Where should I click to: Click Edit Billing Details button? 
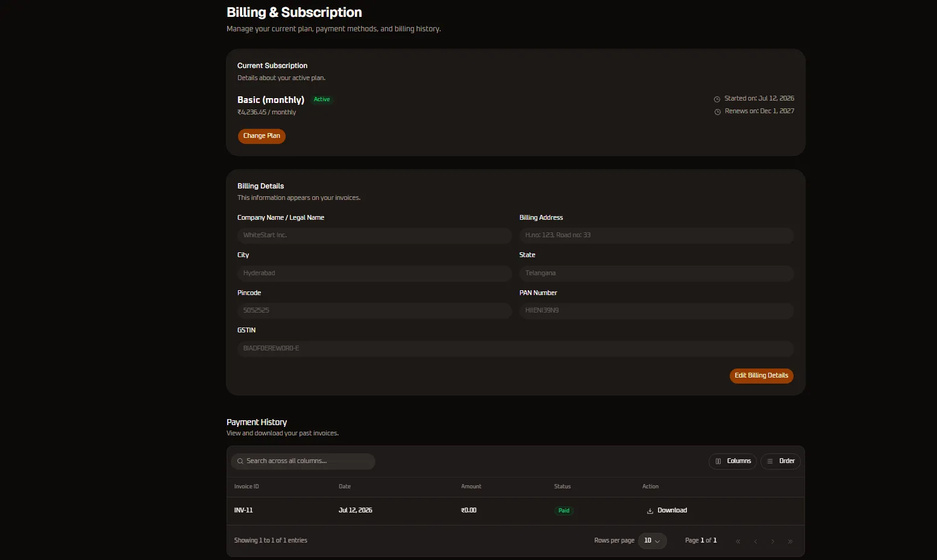(761, 376)
